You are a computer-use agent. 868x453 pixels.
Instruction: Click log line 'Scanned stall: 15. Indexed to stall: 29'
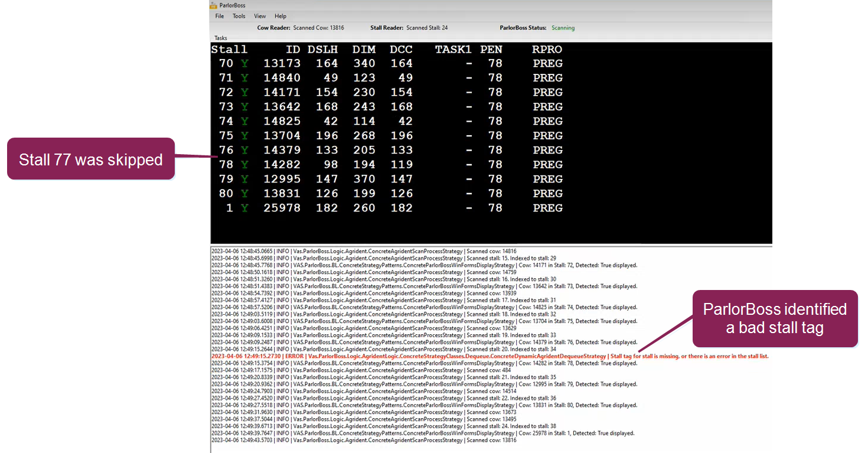click(384, 258)
